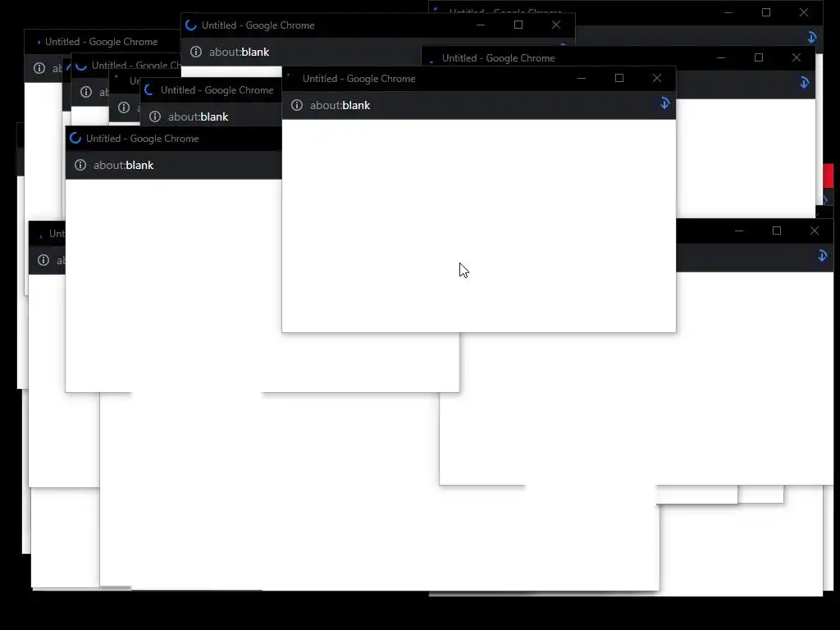Screen dimensions: 840x630
Task: Click the red fragment window at right screen edge
Action: click(x=829, y=176)
